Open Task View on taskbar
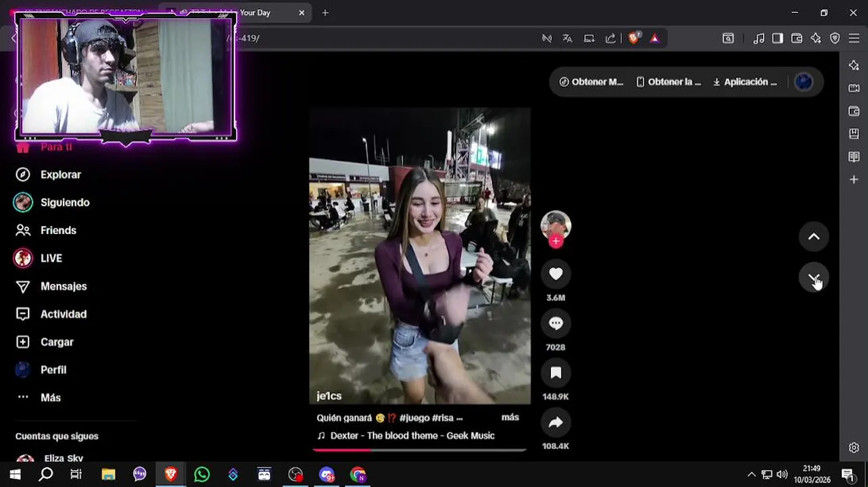This screenshot has width=868, height=487. 76,475
